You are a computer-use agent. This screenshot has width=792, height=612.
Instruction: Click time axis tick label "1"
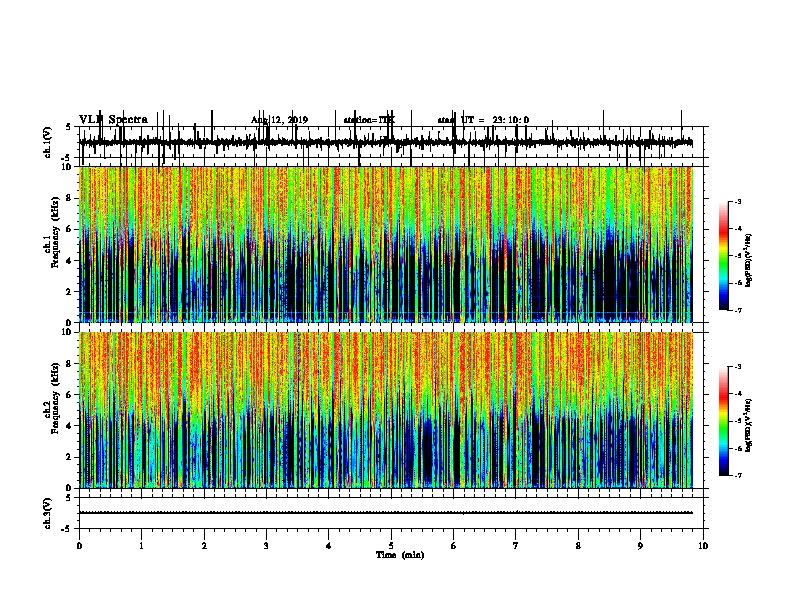click(x=141, y=546)
